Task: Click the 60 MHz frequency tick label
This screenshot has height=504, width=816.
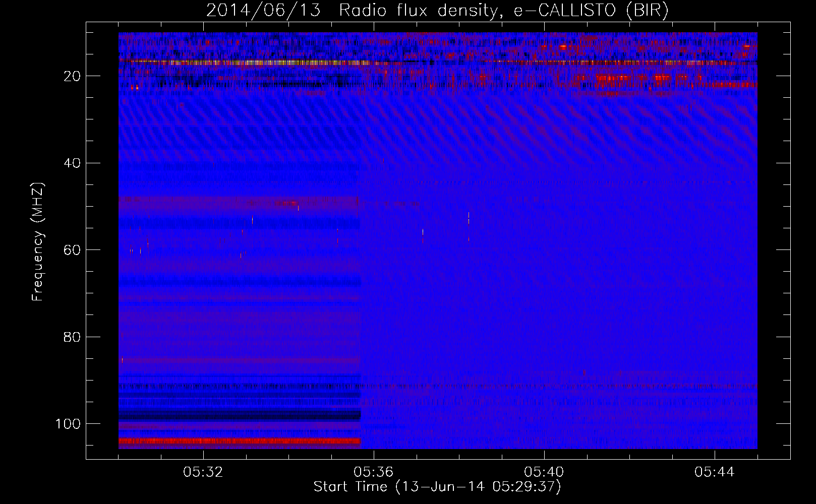Action: pos(72,250)
